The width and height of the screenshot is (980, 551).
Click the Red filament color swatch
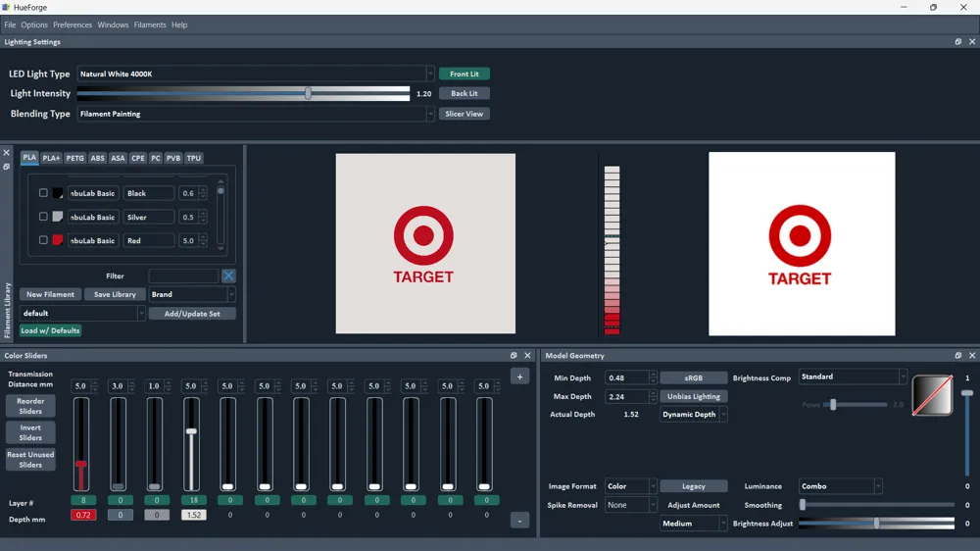58,240
